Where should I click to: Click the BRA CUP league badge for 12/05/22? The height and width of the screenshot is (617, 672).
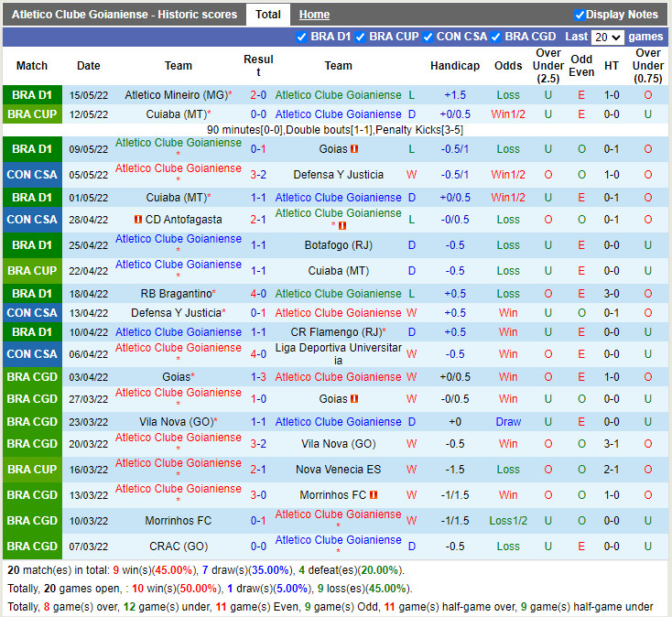click(32, 114)
